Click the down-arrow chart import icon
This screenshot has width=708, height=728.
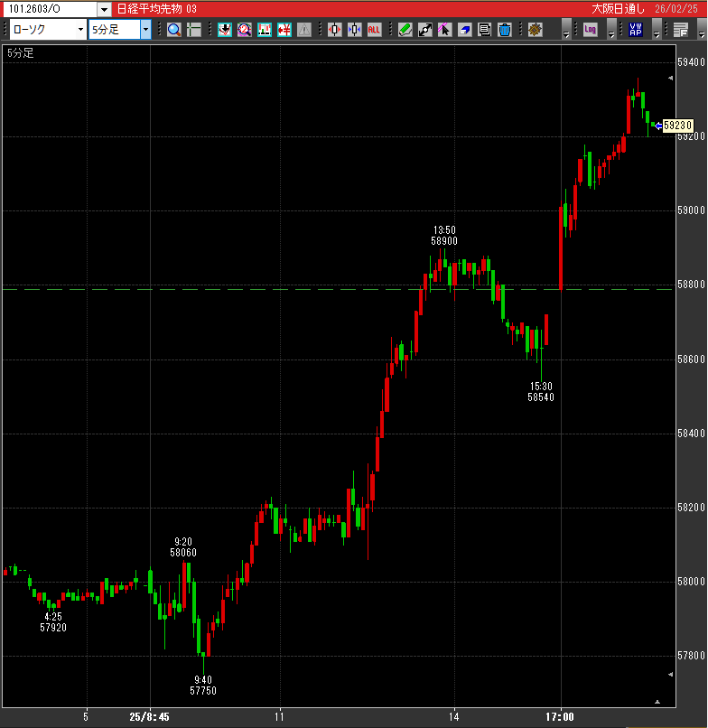pyautogui.click(x=225, y=30)
